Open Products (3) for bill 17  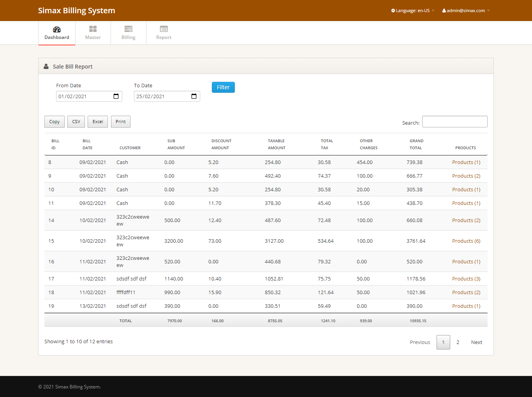coord(466,279)
